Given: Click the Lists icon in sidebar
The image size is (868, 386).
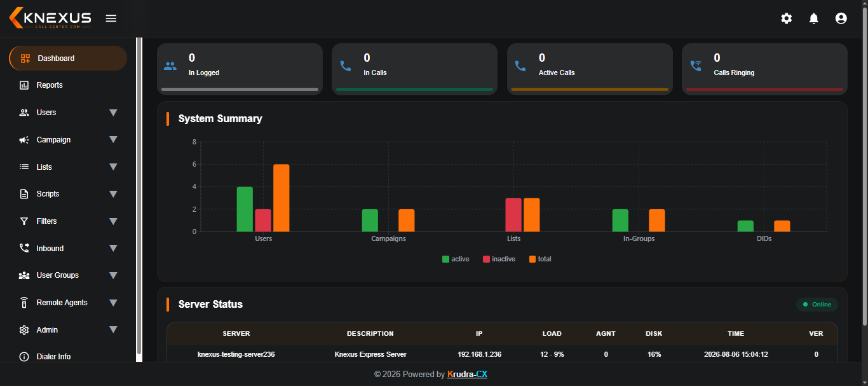Looking at the screenshot, I should click(24, 167).
